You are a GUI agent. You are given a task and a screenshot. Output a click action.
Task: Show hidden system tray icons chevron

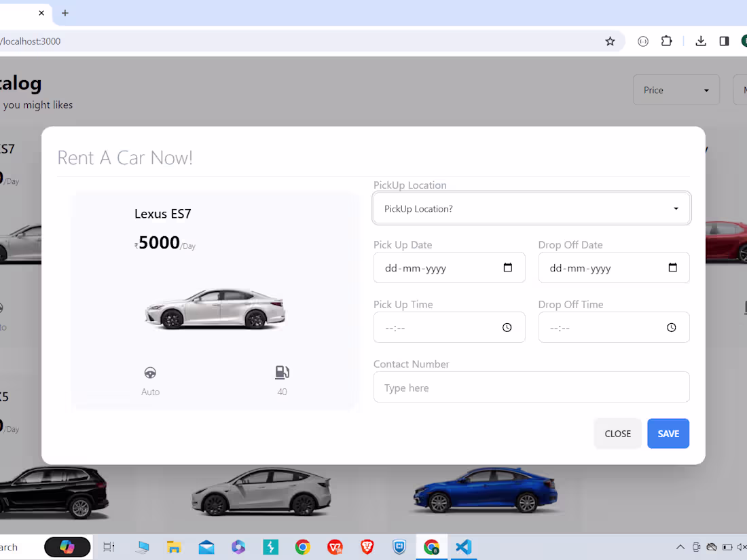tap(680, 546)
